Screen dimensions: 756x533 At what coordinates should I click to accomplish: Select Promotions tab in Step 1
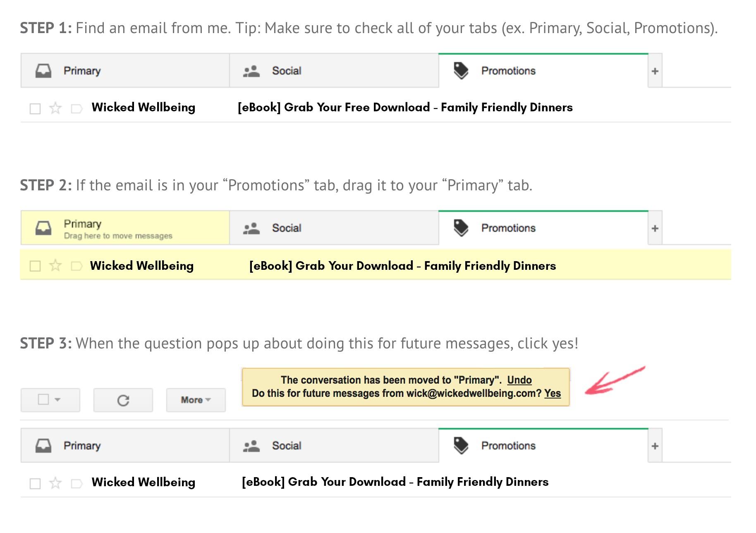pyautogui.click(x=543, y=71)
